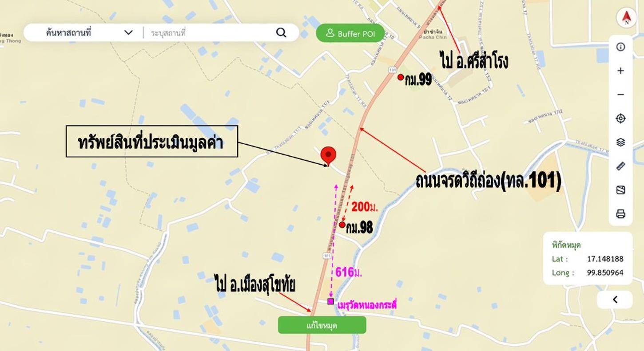Select the ruler measure tool
Screen dimensions: 644x351
click(620, 166)
